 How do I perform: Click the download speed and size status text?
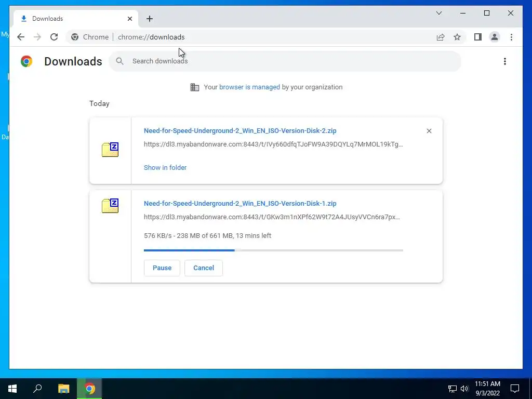[207, 236]
